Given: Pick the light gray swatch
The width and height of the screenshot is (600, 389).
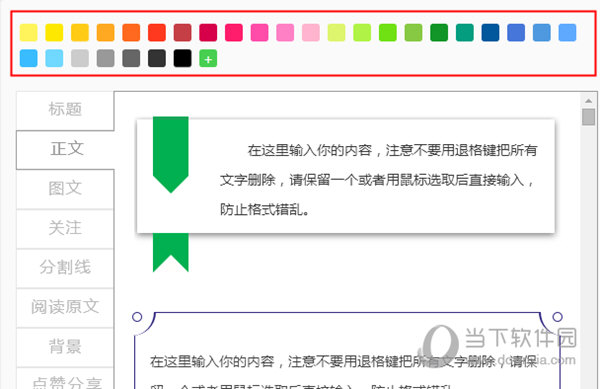Looking at the screenshot, I should 80,58.
